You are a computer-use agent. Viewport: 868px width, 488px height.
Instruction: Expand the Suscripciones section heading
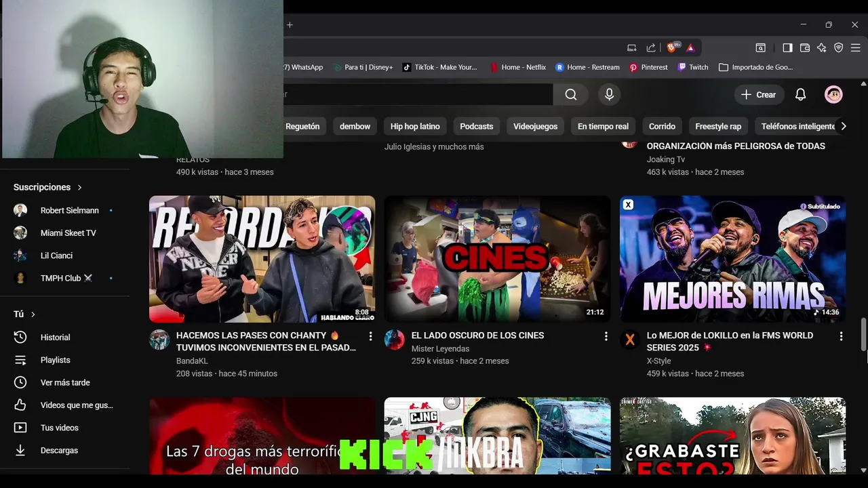[x=48, y=187]
